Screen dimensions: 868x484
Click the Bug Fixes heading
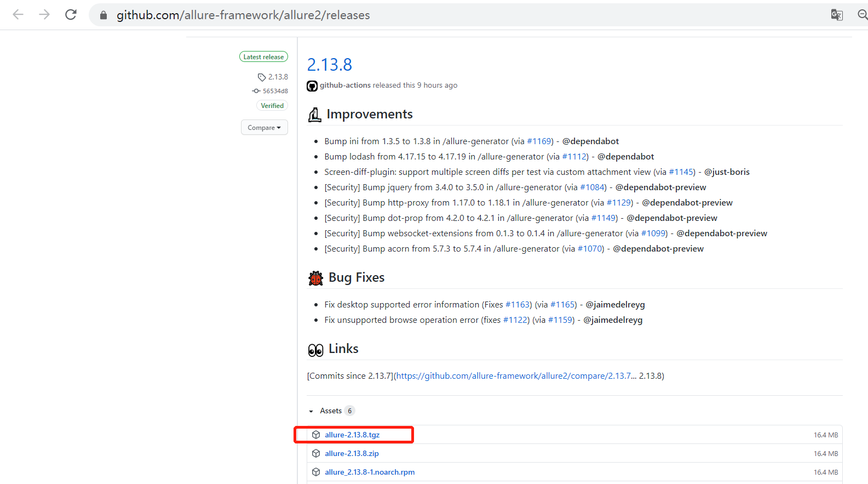(357, 277)
